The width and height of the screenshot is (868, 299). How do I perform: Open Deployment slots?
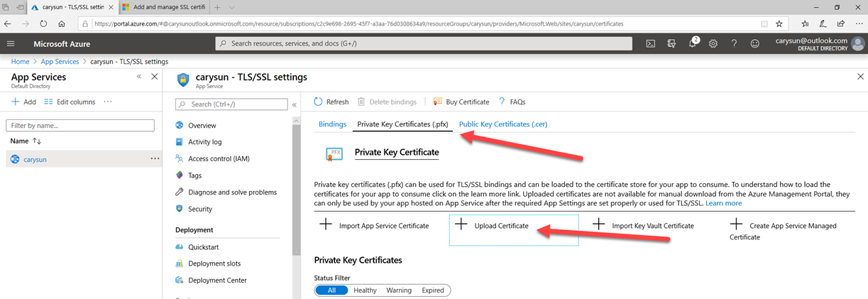214,263
